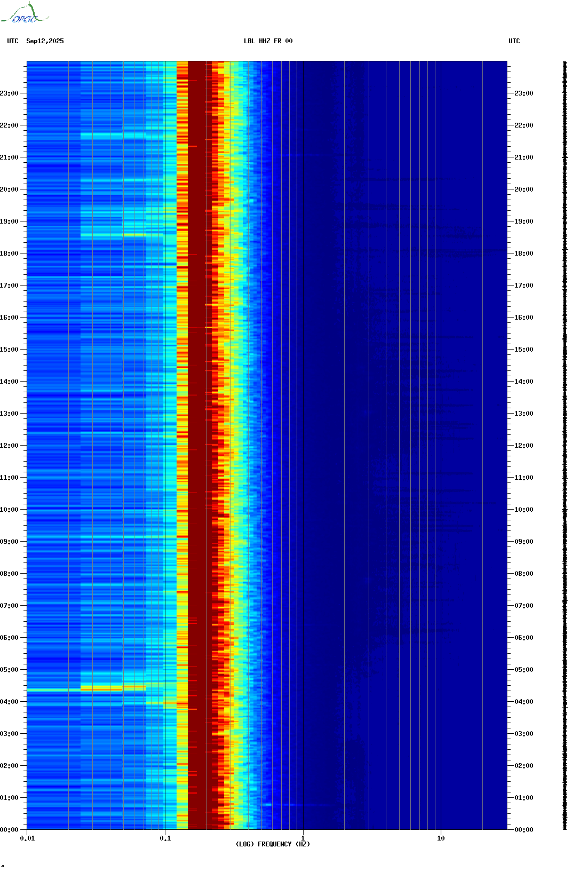The image size is (588, 872).
Task: Click the left axis 11:00 time label
Action: tap(9, 478)
